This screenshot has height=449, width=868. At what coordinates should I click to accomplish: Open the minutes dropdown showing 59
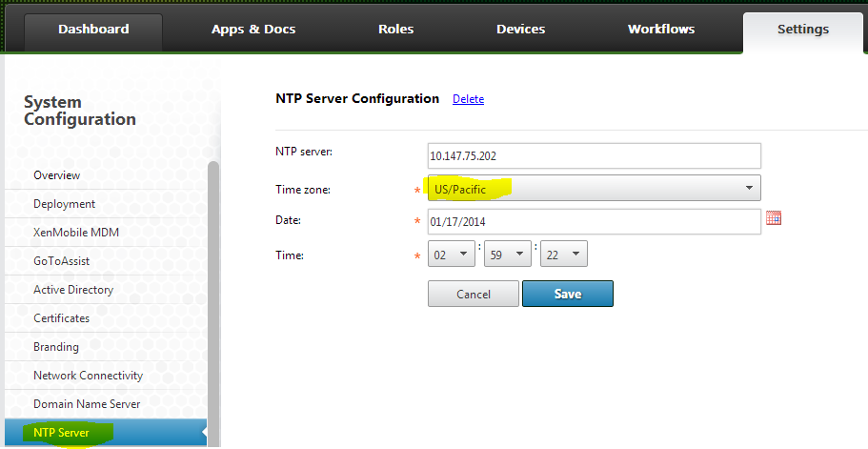(507, 254)
